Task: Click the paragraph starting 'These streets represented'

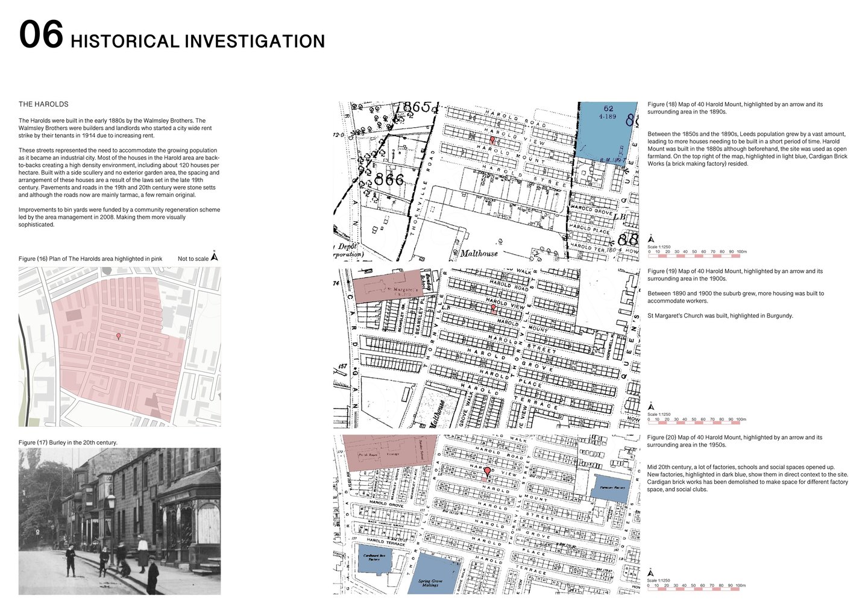Action: pyautogui.click(x=119, y=172)
